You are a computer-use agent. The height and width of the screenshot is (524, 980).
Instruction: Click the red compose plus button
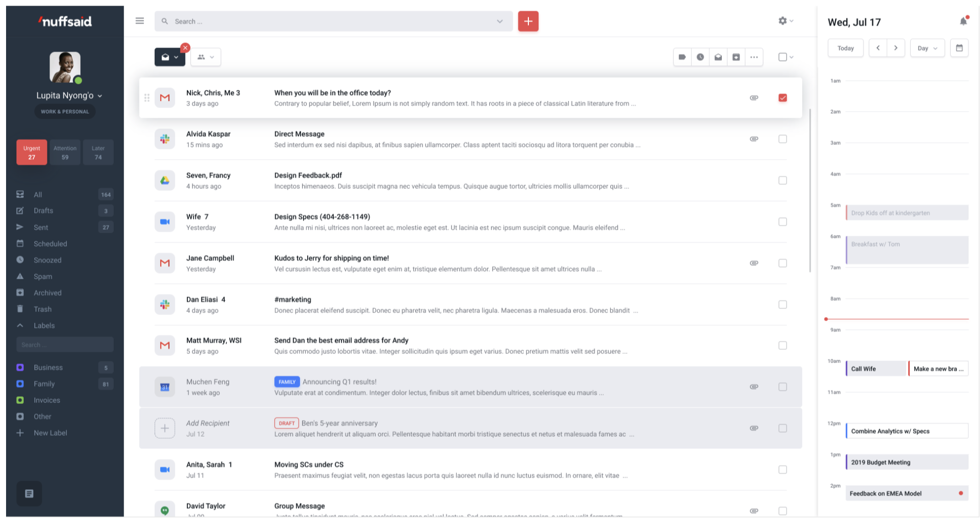528,21
